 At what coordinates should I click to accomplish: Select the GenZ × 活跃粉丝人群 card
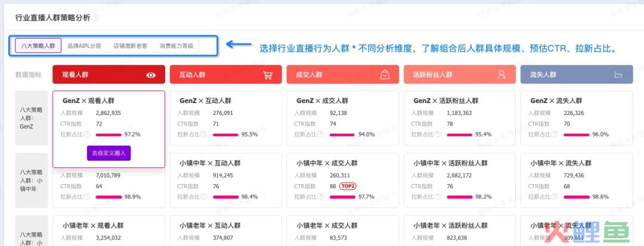coord(460,118)
